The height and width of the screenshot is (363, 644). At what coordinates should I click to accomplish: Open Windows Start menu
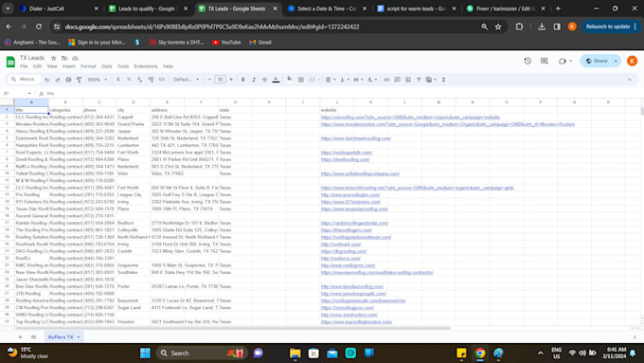(x=145, y=354)
